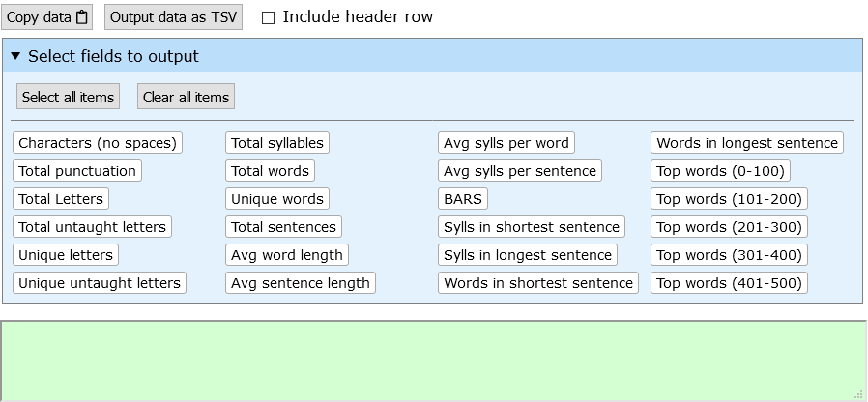The width and height of the screenshot is (868, 402).
Task: Select the Unique words field
Action: coord(277,199)
